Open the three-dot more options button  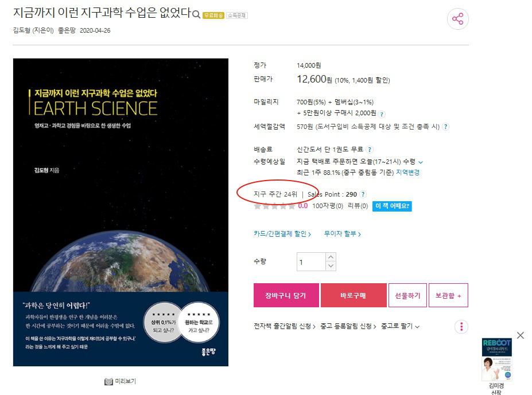461,327
